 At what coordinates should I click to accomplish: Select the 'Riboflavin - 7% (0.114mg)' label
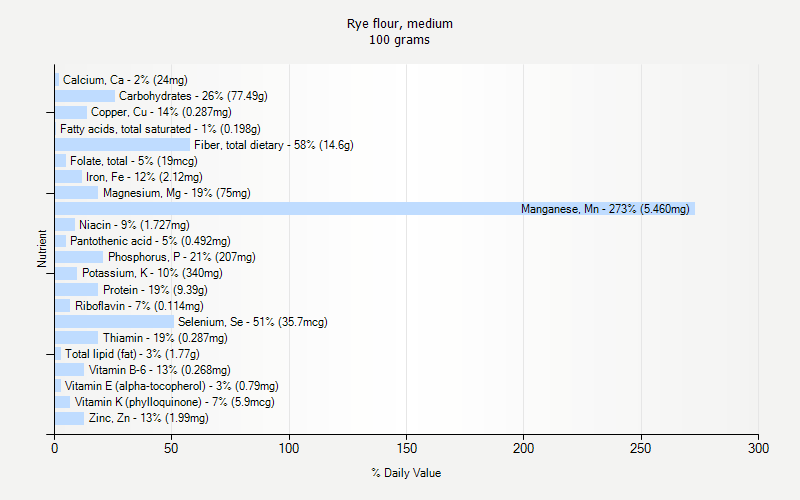point(139,306)
